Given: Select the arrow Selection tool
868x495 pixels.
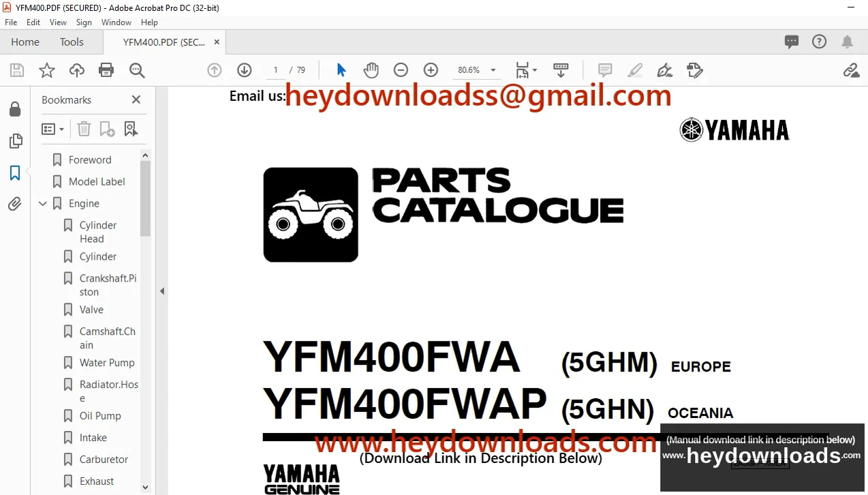Looking at the screenshot, I should (341, 70).
